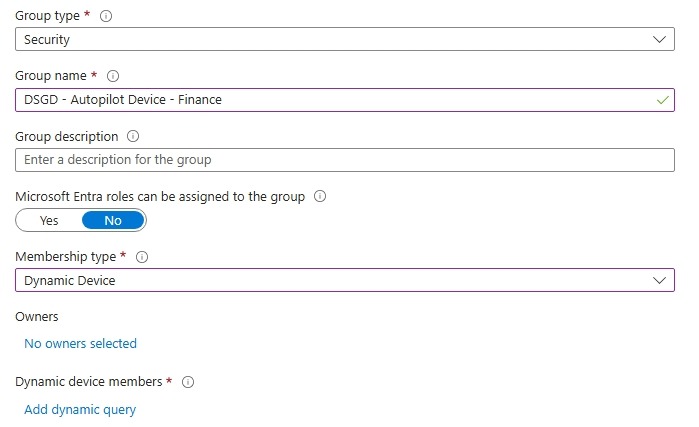Click chevron arrow of Membership type dropdown
Image resolution: width=699 pixels, height=427 pixels.
click(x=659, y=280)
